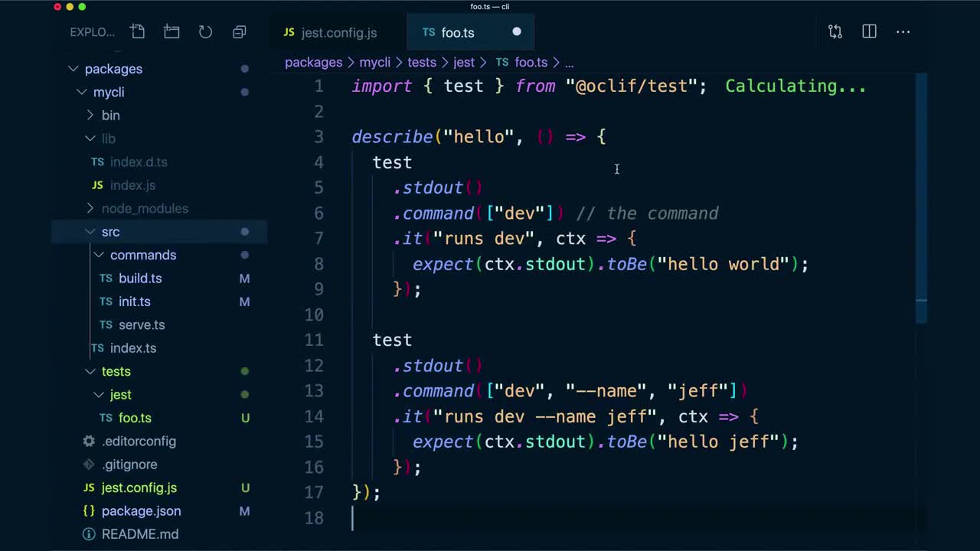The image size is (980, 551).
Task: Collapse all folders in Explorer
Action: [240, 32]
